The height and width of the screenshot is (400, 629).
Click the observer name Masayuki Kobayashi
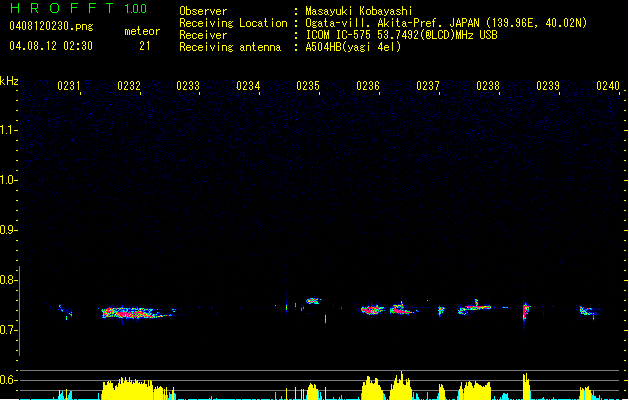(x=359, y=11)
